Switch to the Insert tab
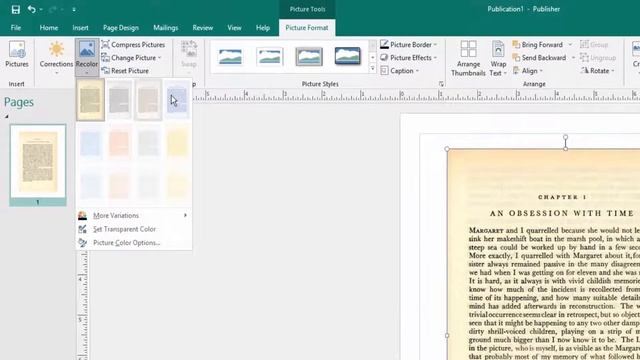The height and width of the screenshot is (360, 640). (x=80, y=28)
